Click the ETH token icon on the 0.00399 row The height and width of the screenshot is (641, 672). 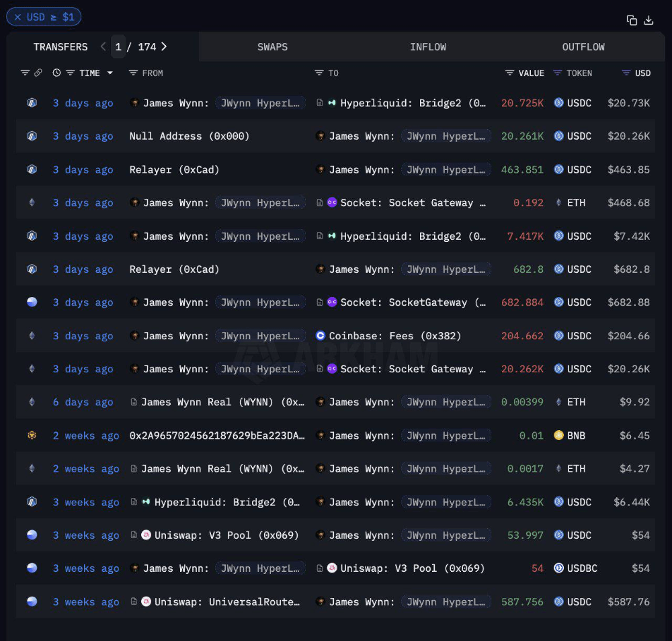click(x=558, y=402)
